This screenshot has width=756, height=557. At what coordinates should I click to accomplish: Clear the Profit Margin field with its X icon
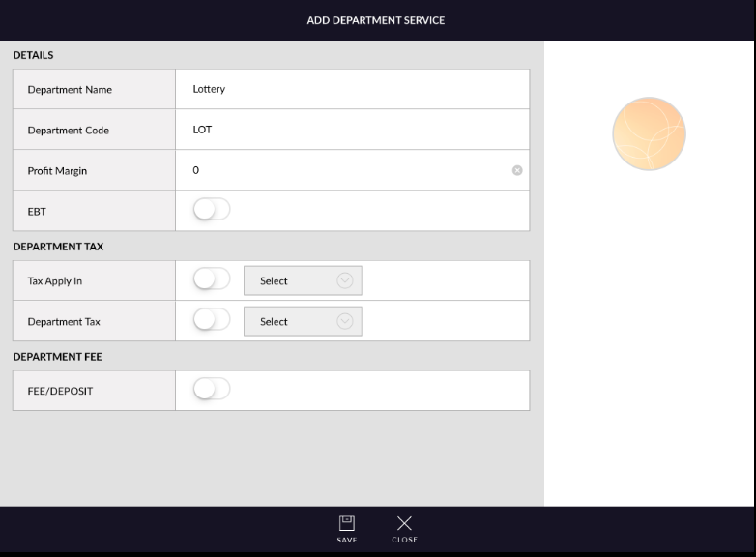pyautogui.click(x=517, y=171)
